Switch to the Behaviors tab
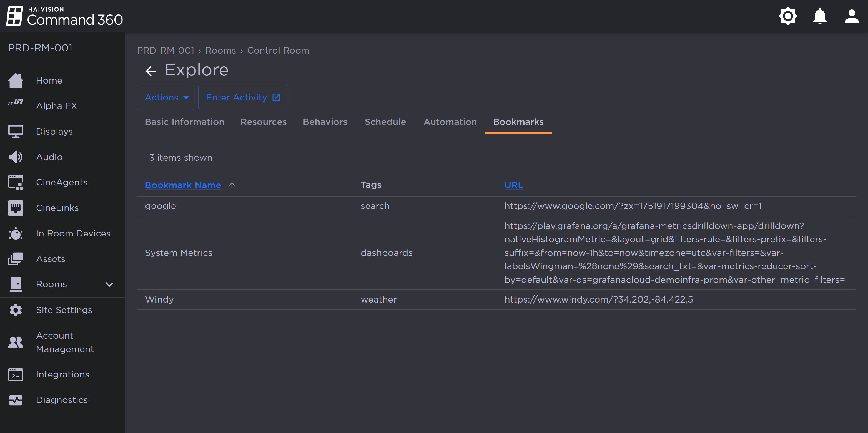 pos(325,122)
